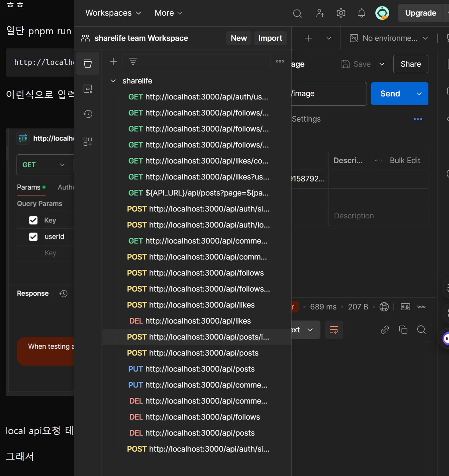Open the GET method dropdown in background window

point(45,165)
